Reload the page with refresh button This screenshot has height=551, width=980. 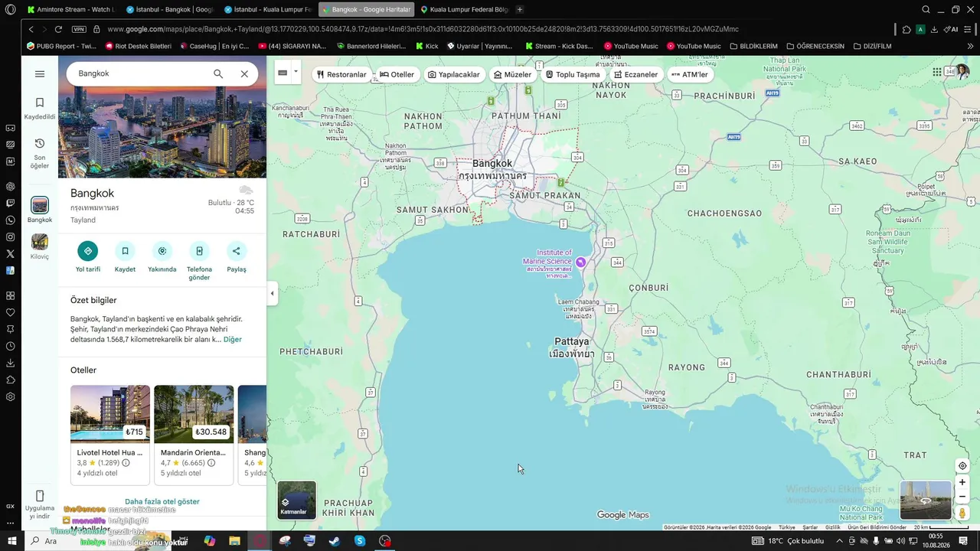(x=58, y=29)
